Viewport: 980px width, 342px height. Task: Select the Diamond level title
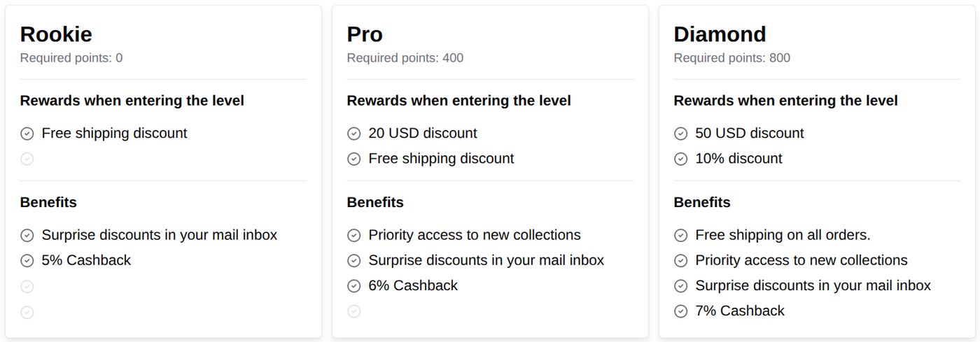coord(720,34)
